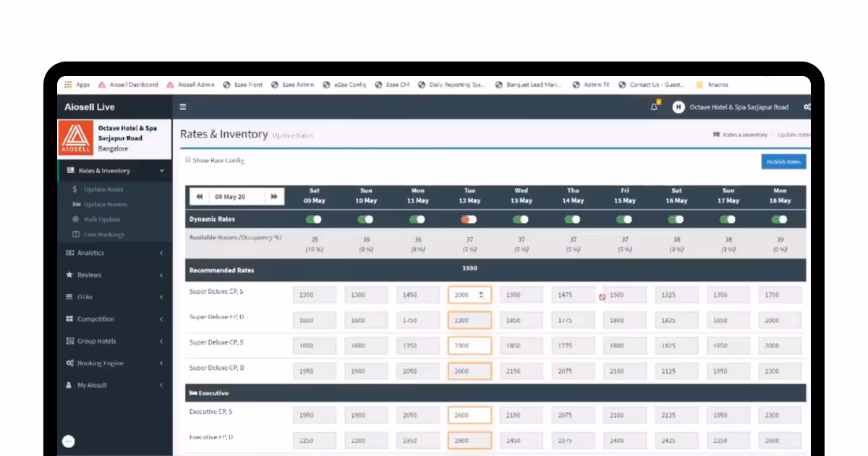
Task: Expand the Competition menu
Action: coord(115,319)
